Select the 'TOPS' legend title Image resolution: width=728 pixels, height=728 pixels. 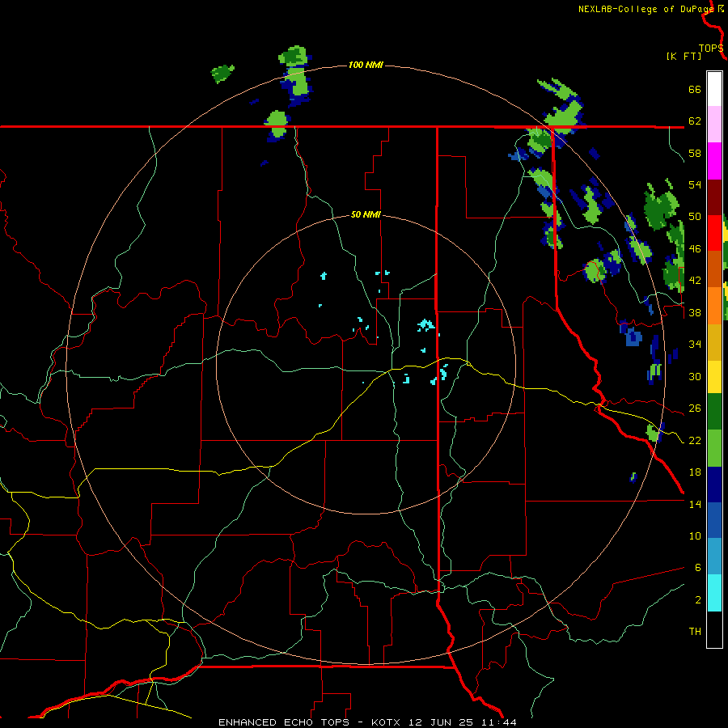711,49
